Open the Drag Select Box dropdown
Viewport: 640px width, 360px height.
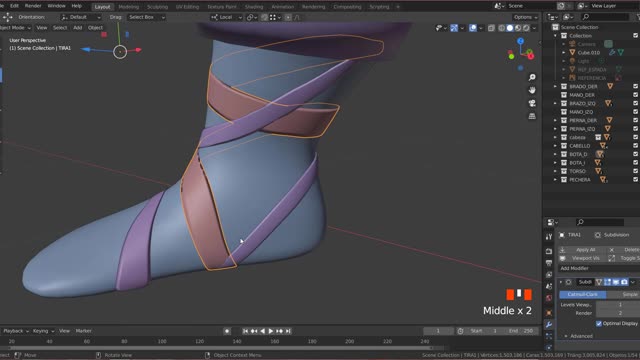[x=146, y=17]
